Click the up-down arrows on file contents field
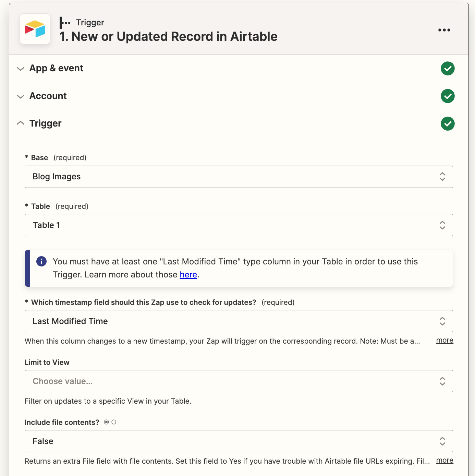Screen dimensions: 475x476 [442, 441]
